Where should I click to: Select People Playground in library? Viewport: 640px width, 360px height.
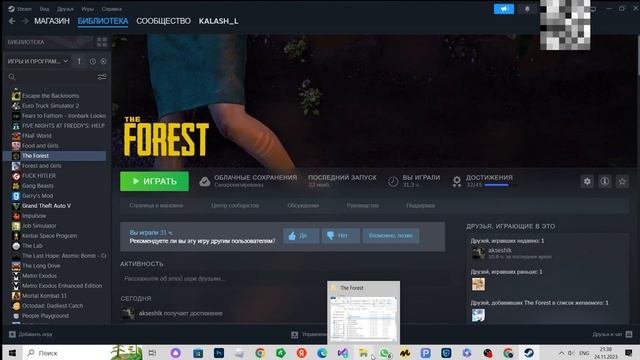45,316
